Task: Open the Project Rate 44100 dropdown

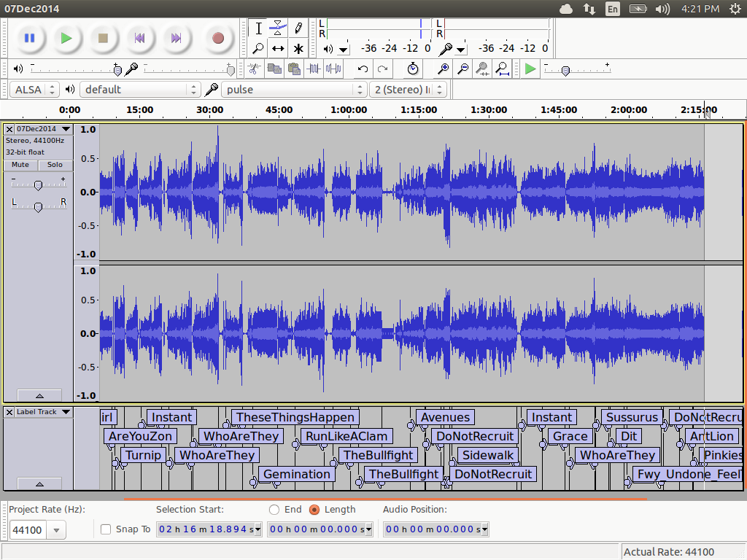Action: click(55, 530)
